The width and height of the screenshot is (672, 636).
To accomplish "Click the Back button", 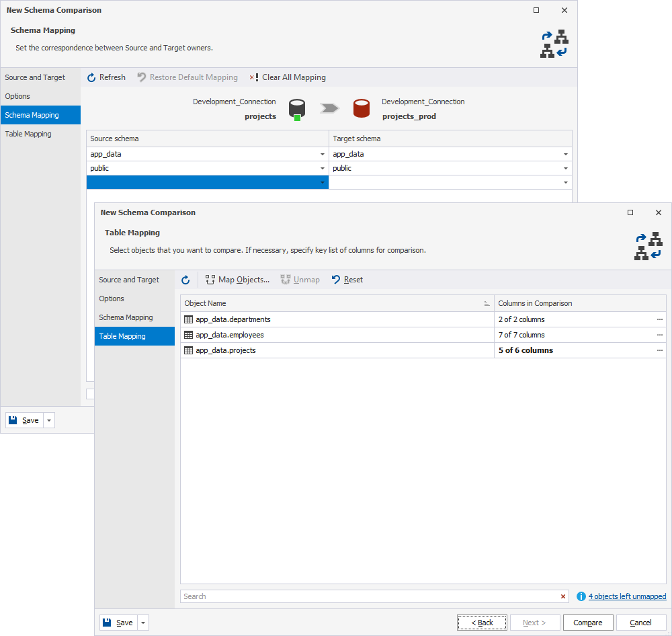I will (482, 623).
